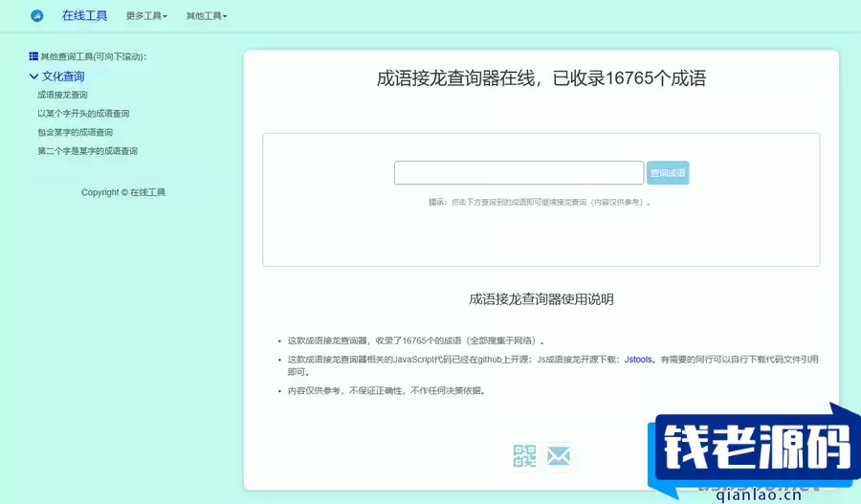861x504 pixels.
Task: Open 第二个字是某字的成语查询 link
Action: click(88, 150)
